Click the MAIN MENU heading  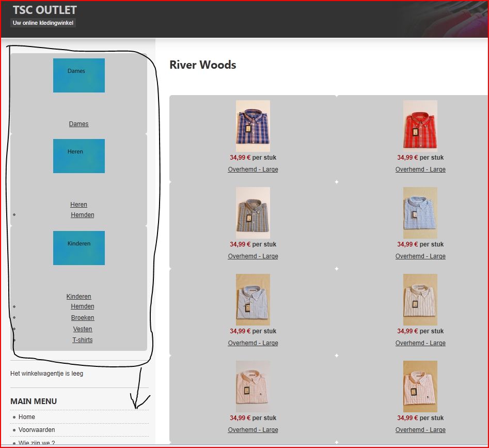point(34,401)
